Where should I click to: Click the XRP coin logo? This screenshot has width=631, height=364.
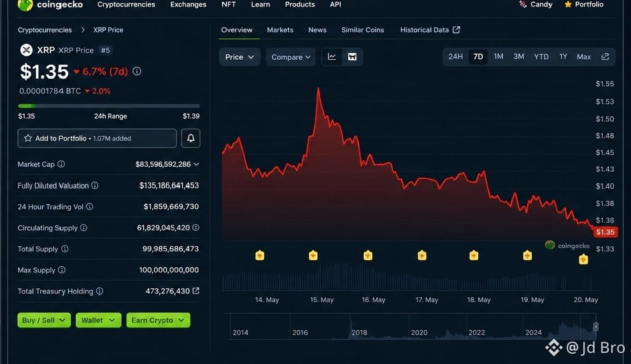pos(27,50)
